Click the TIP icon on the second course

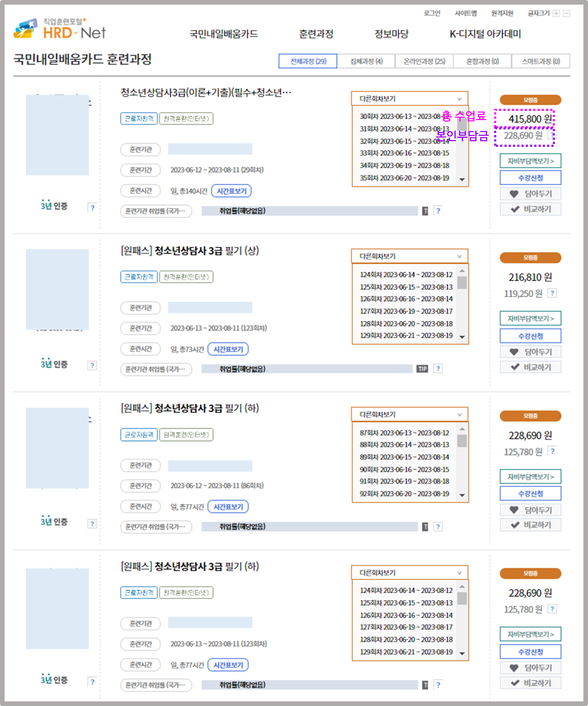[422, 369]
